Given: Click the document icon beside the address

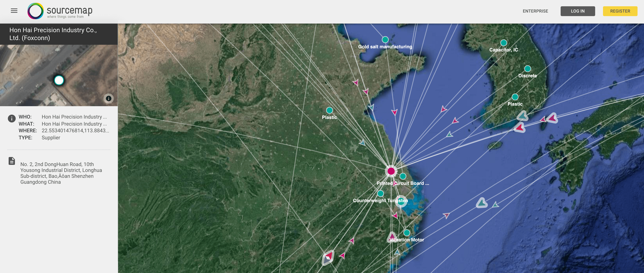Looking at the screenshot, I should (12, 161).
